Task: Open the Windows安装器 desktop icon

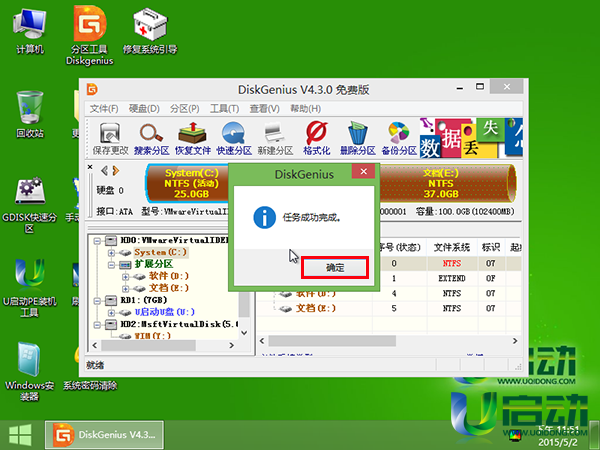Action: click(x=30, y=372)
